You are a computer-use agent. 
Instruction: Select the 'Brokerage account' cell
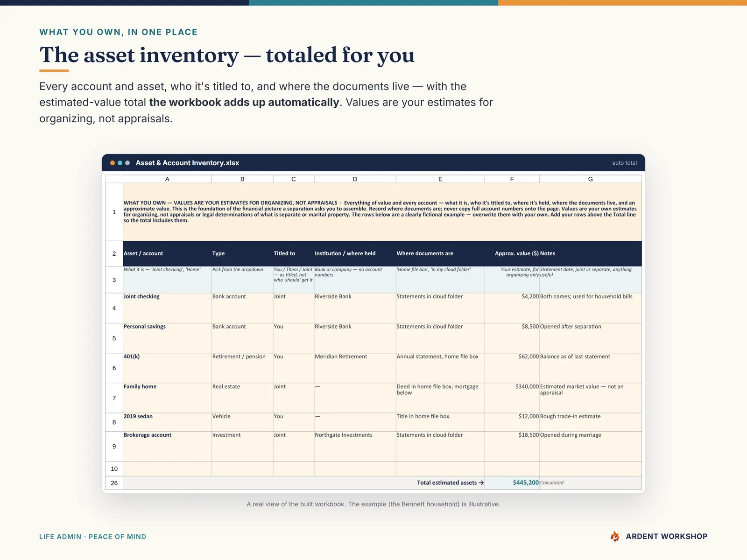click(x=167, y=447)
